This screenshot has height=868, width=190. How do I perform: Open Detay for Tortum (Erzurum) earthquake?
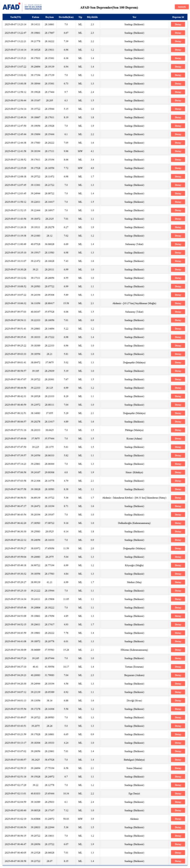(x=178, y=667)
